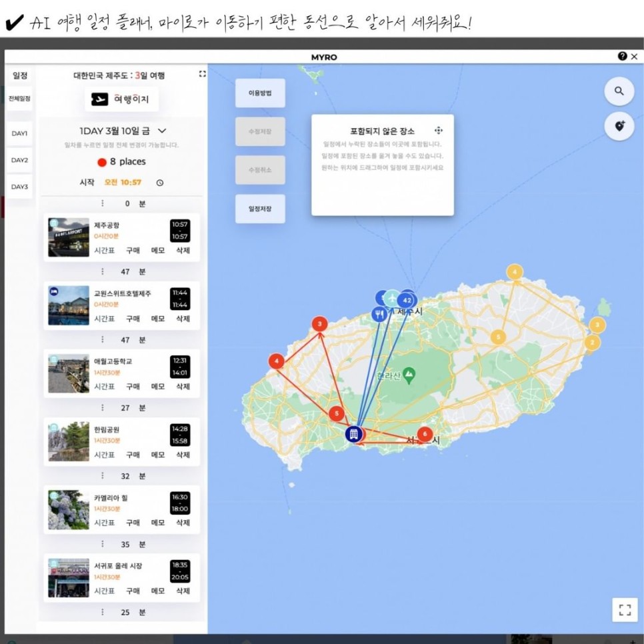
Task: Select red map marker 3
Action: [319, 323]
